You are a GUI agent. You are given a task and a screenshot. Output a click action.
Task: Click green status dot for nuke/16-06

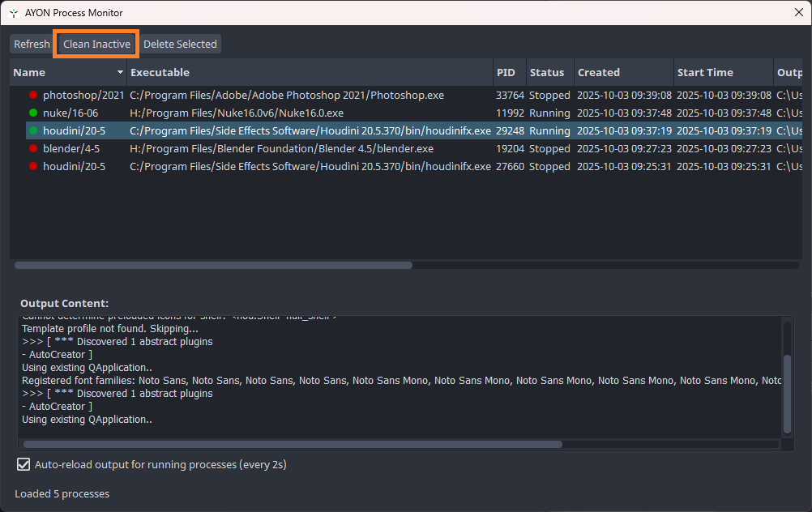point(33,113)
